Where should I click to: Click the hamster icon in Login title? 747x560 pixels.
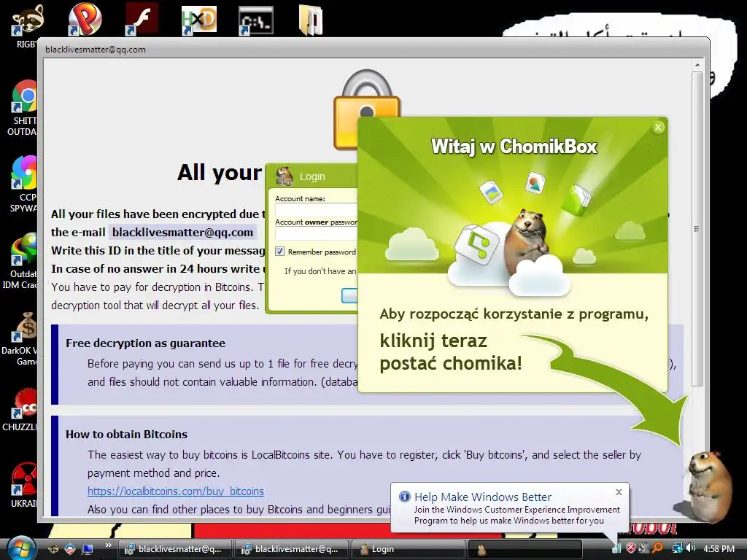(x=285, y=176)
